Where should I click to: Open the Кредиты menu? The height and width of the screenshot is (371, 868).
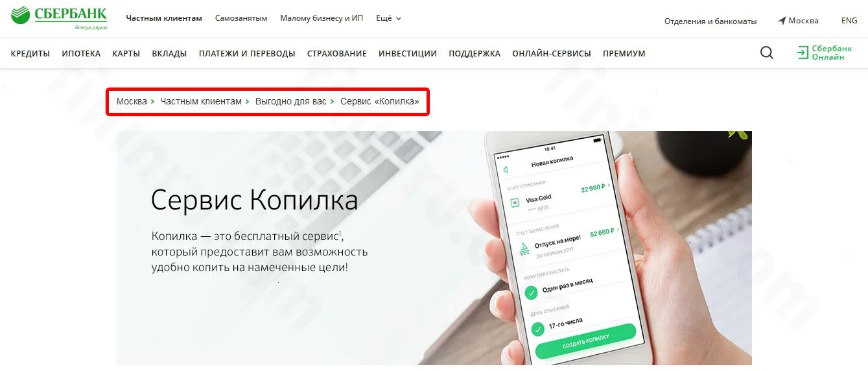(30, 54)
